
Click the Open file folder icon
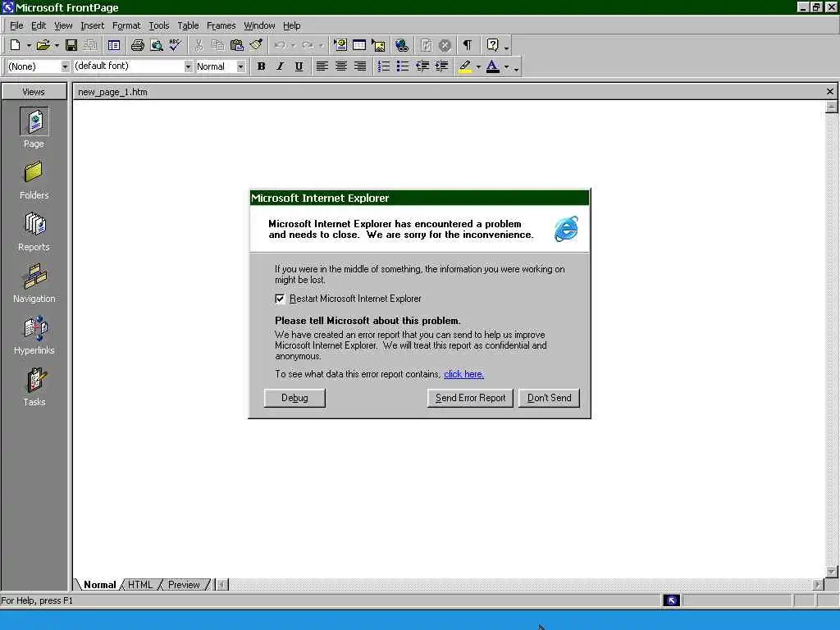[x=43, y=46]
